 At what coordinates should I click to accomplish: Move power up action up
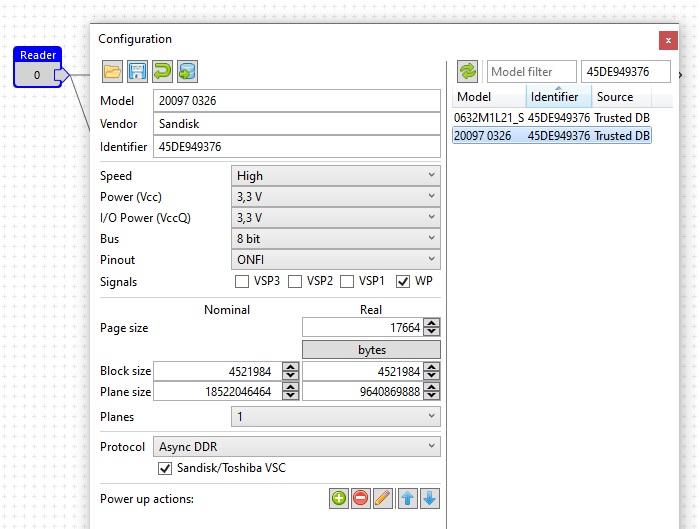point(407,498)
